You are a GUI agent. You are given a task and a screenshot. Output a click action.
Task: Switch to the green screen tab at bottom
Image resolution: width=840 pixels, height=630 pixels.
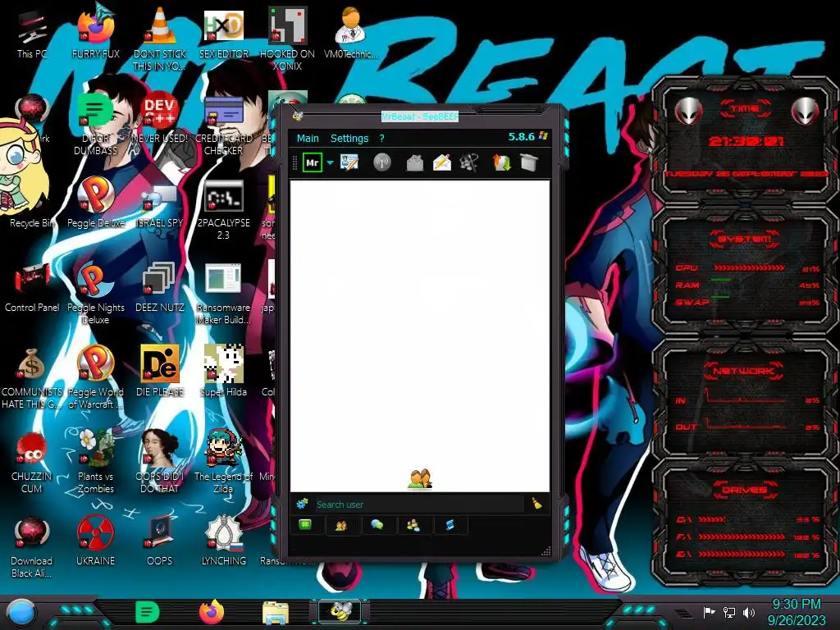coord(305,525)
